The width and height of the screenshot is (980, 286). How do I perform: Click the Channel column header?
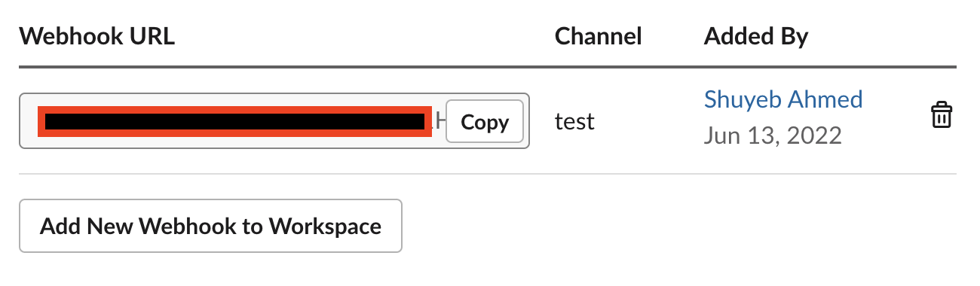599,37
